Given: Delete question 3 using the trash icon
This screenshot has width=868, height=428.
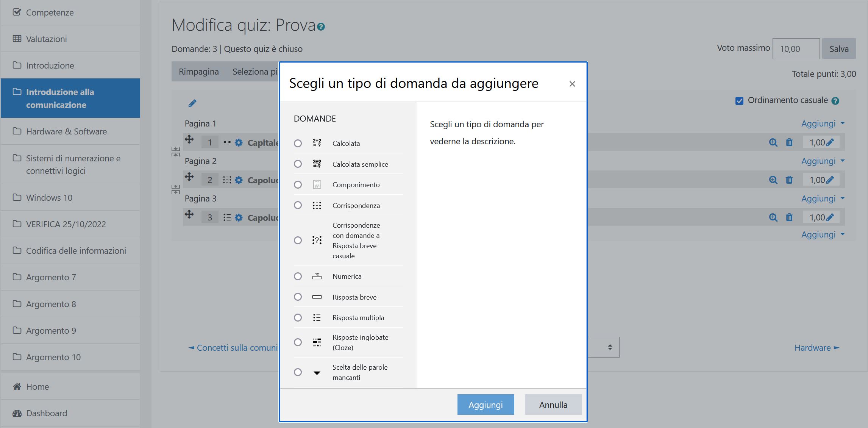Looking at the screenshot, I should coord(789,217).
